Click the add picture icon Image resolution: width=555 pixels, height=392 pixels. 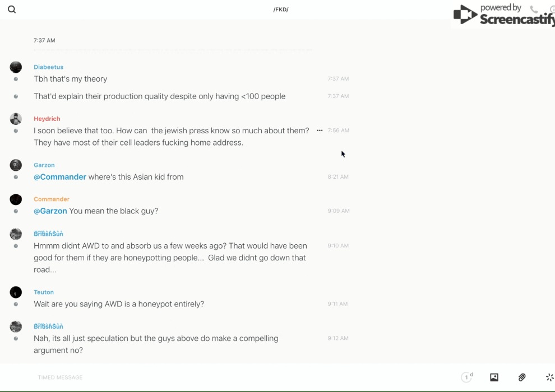coord(494,377)
